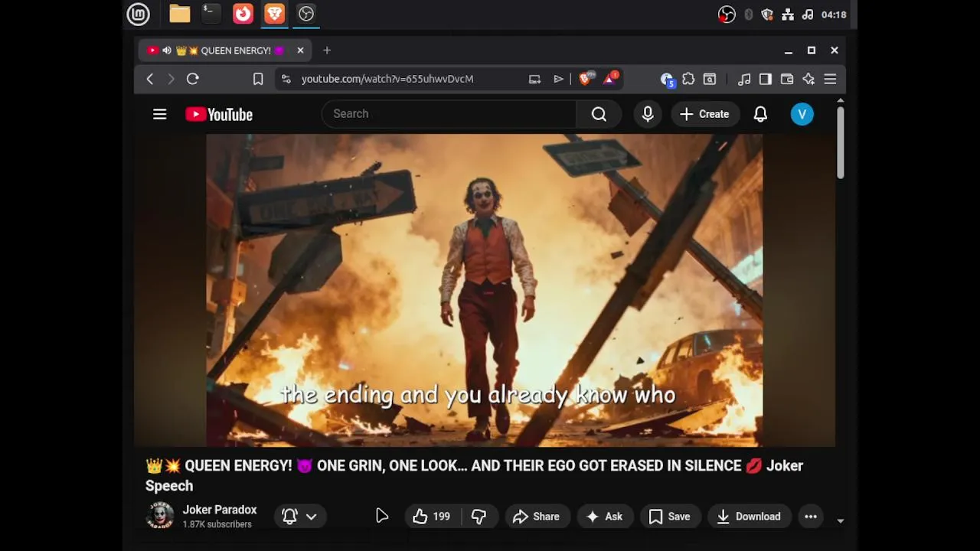Bookmark this page
980x551 pixels.
258,79
